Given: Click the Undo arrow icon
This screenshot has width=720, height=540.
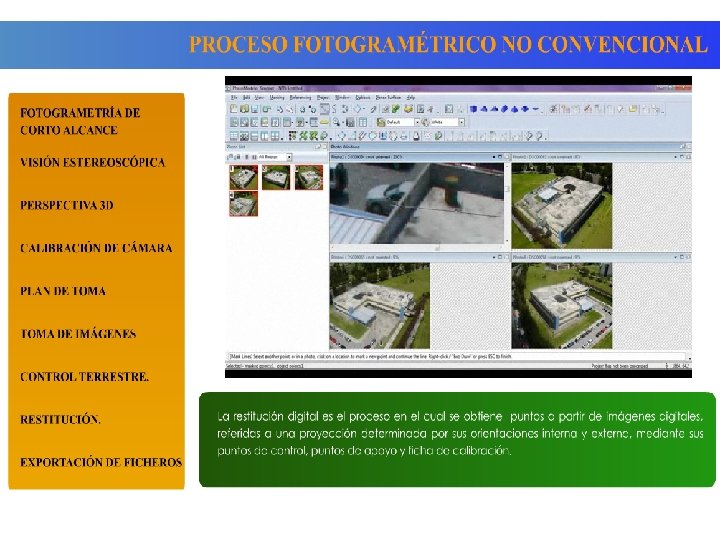Looking at the screenshot, I should point(280,109).
